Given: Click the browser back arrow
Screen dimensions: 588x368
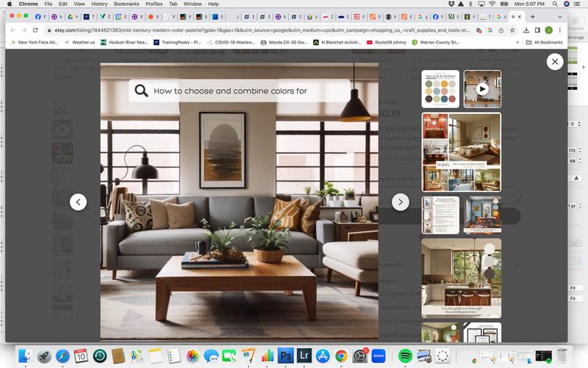Looking at the screenshot, I should (x=12, y=30).
